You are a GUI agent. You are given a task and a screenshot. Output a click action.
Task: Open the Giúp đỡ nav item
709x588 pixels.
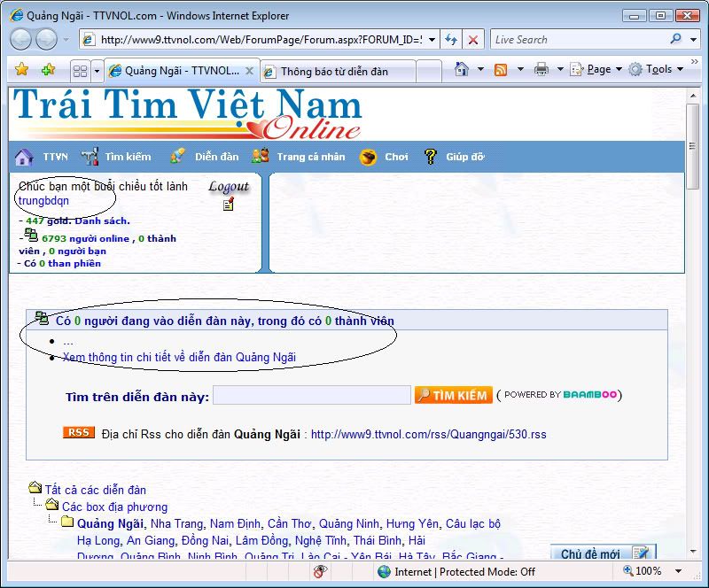465,157
